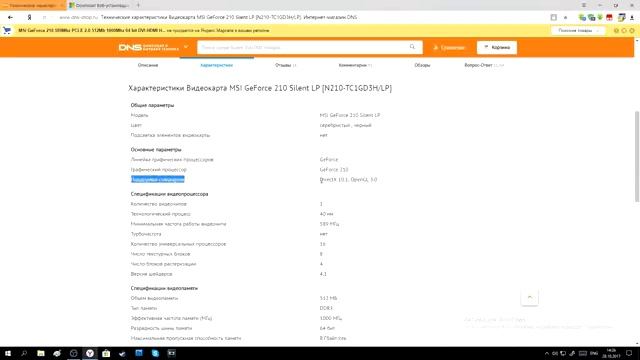Click the 'Цвет' row label
640x360 pixels.
point(136,125)
